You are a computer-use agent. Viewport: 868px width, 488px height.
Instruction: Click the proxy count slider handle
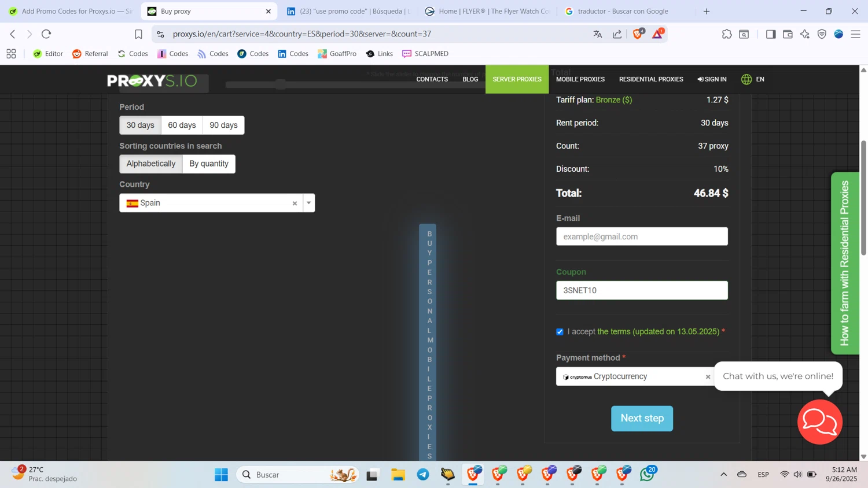coord(281,84)
